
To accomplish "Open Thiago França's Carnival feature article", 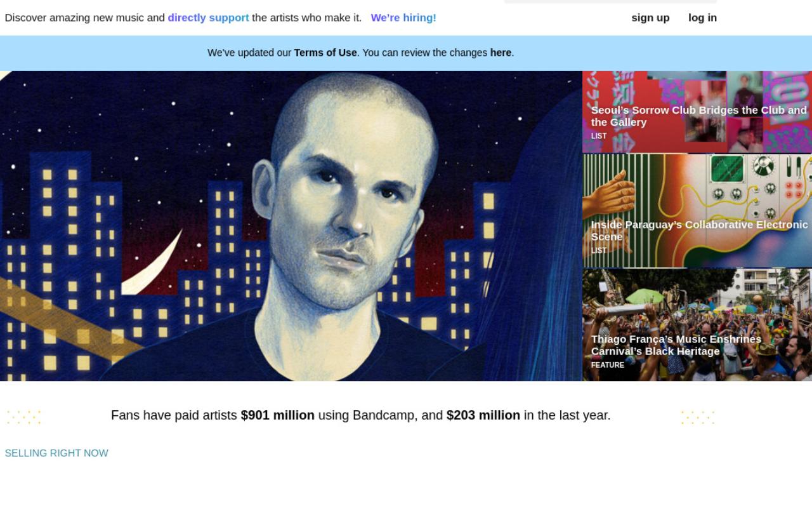I will (x=697, y=324).
